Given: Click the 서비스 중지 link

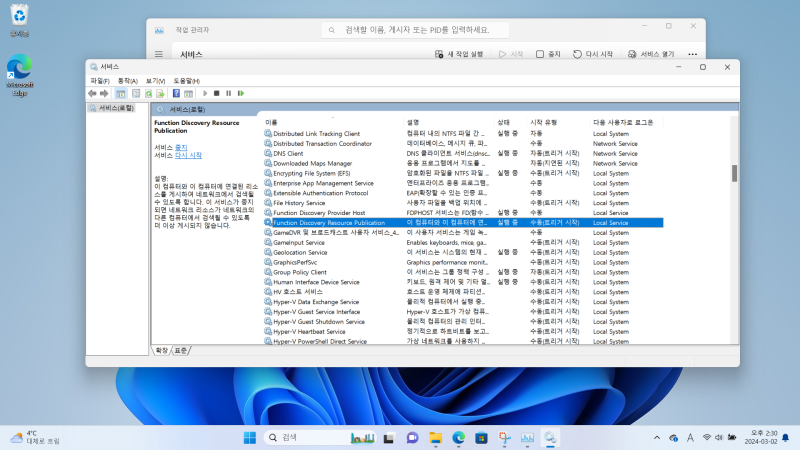Looking at the screenshot, I should (181, 147).
